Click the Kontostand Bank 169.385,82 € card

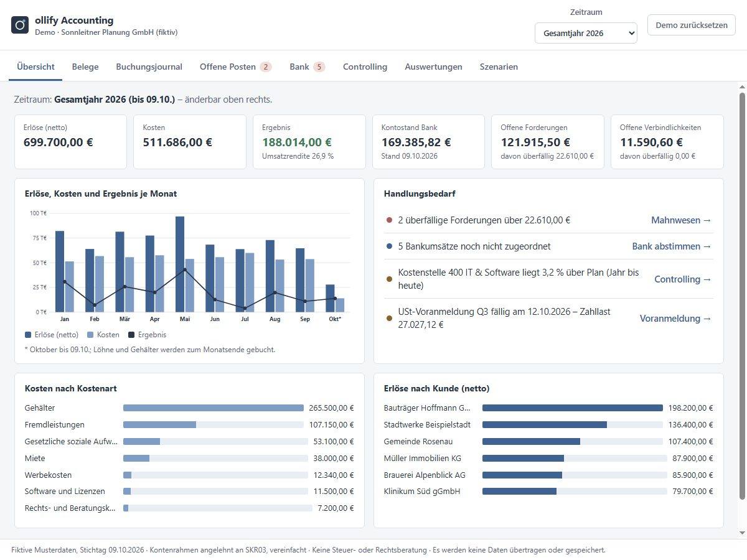point(428,141)
